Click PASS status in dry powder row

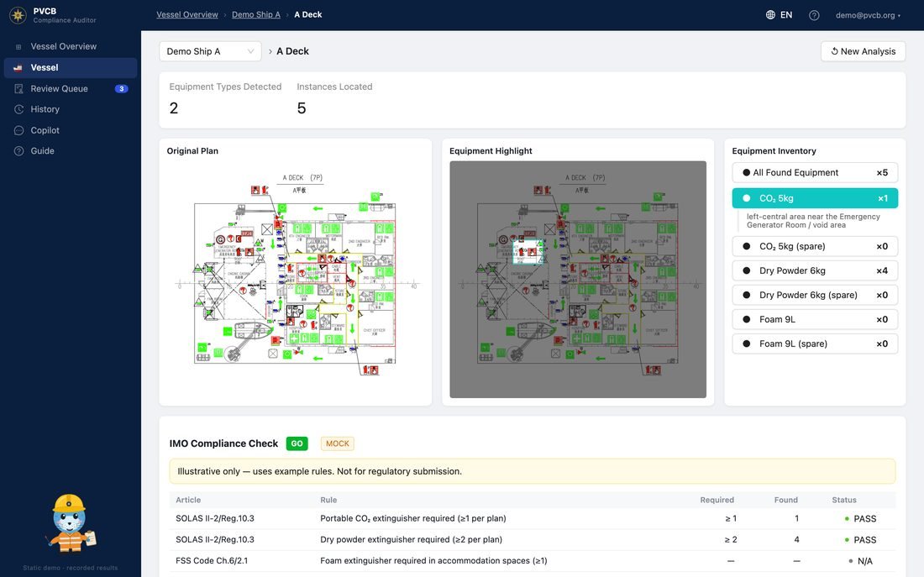pyautogui.click(x=860, y=540)
